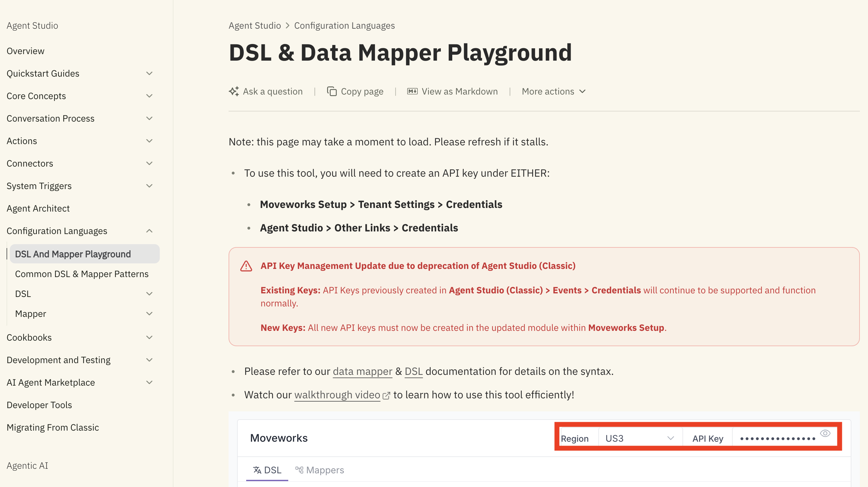
Task: Expand the Mapper subsection
Action: [149, 314]
